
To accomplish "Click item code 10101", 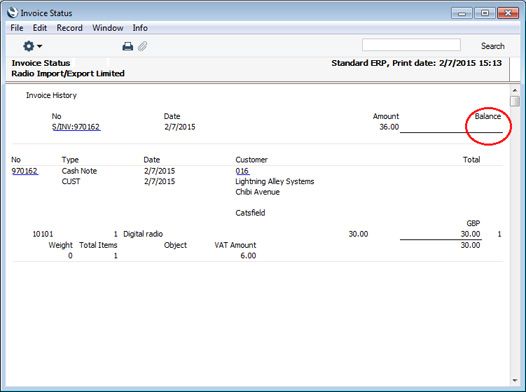I will coord(43,234).
